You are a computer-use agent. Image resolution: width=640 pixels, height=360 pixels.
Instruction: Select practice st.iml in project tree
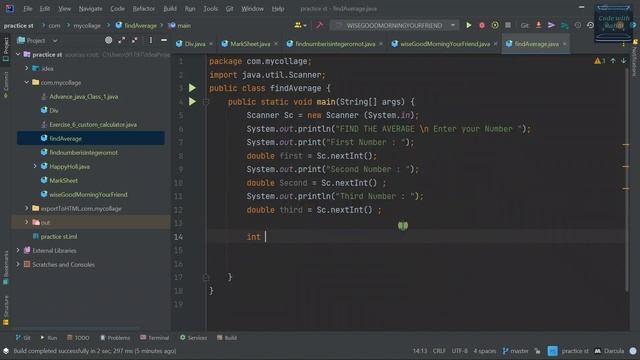pos(58,236)
